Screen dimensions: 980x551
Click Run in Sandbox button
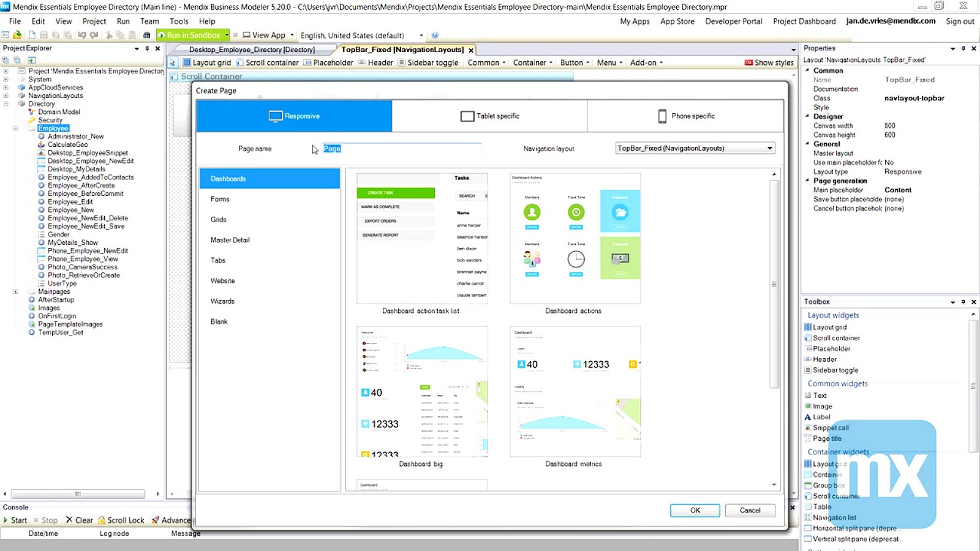click(189, 35)
